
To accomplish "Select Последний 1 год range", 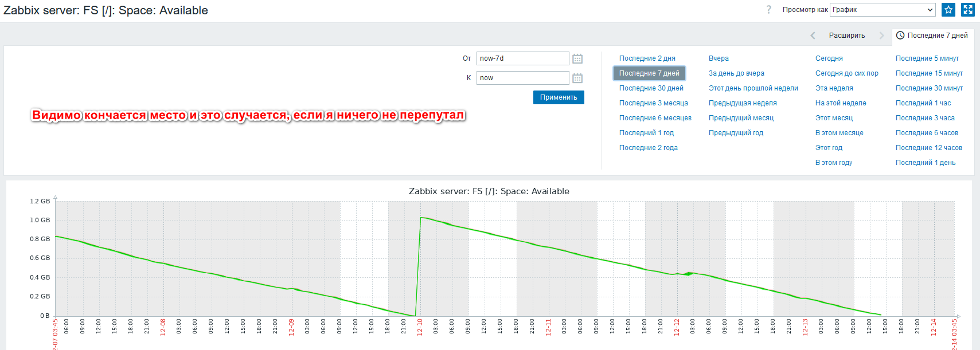I will click(646, 133).
